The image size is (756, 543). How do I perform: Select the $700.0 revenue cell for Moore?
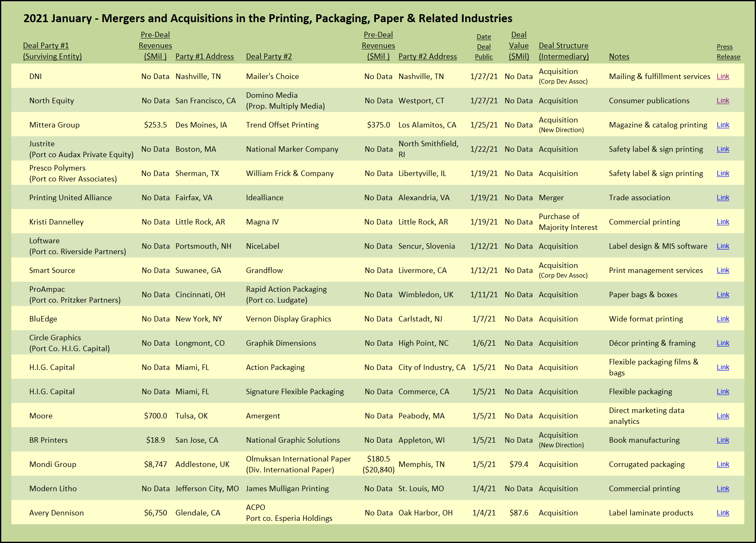click(155, 416)
